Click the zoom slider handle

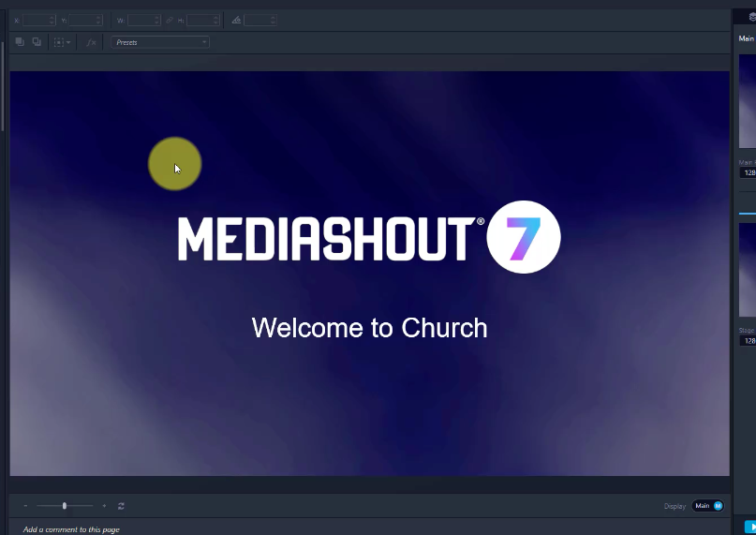pos(64,506)
